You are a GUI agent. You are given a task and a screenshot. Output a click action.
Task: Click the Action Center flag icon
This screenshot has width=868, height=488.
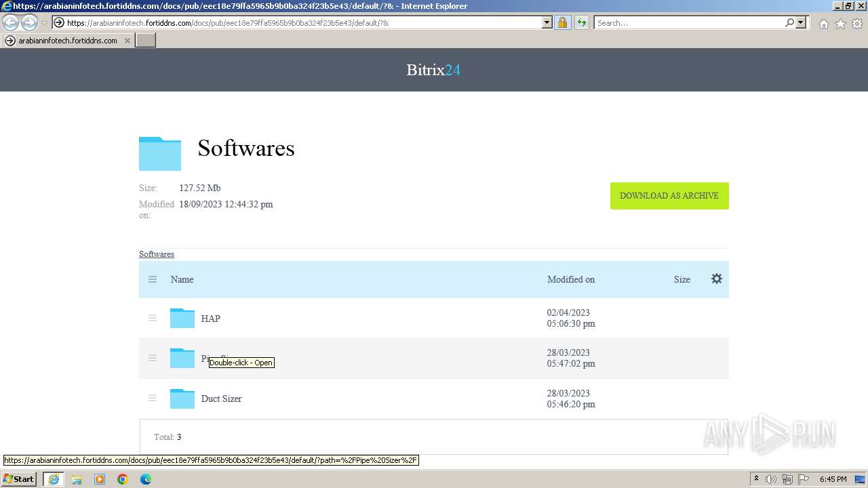(803, 479)
